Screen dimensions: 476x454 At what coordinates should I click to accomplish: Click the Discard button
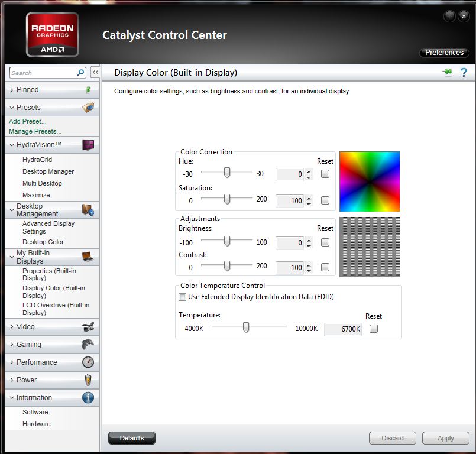(x=393, y=438)
